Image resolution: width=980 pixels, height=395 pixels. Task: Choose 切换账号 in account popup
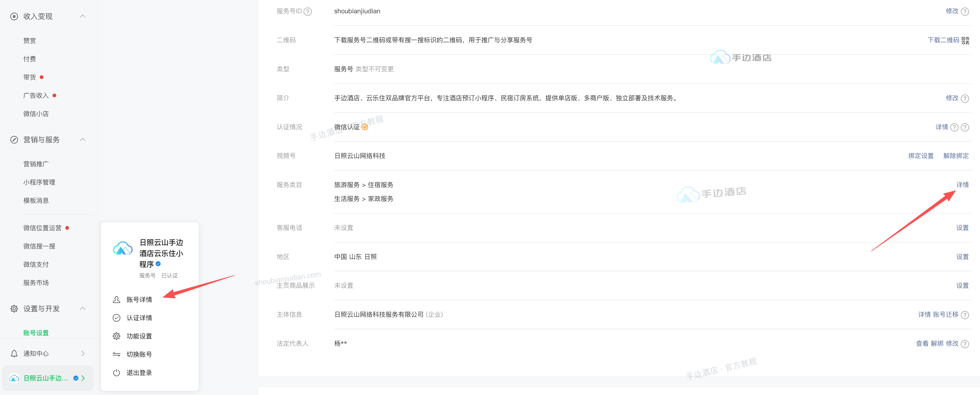coord(139,354)
